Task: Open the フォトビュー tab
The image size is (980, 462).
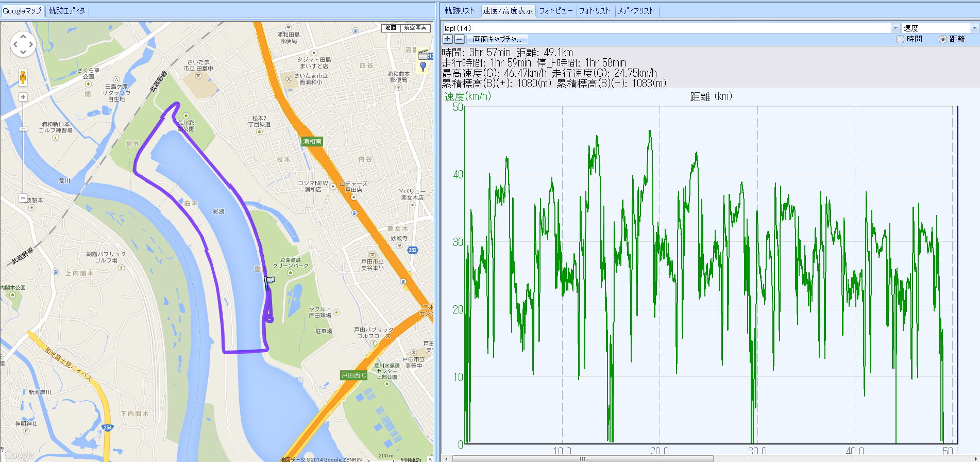Action: point(556,11)
